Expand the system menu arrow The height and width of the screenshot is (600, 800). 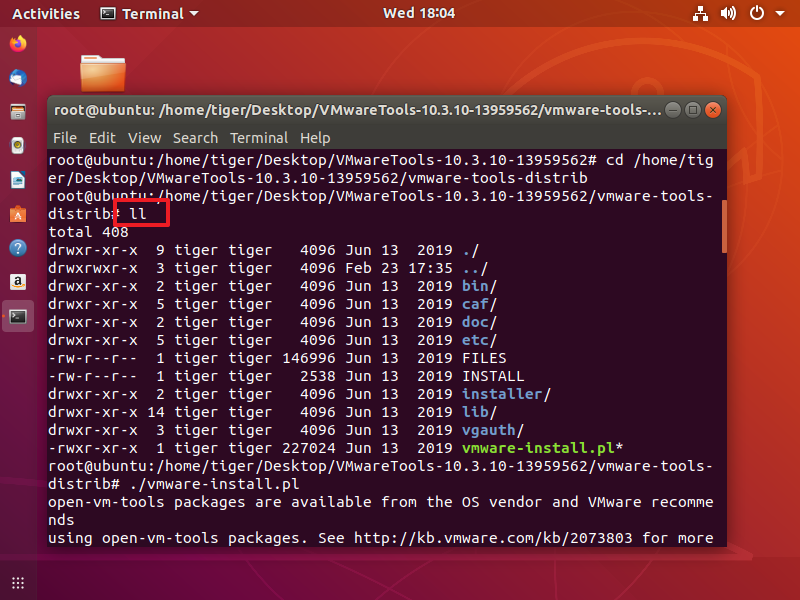point(780,14)
